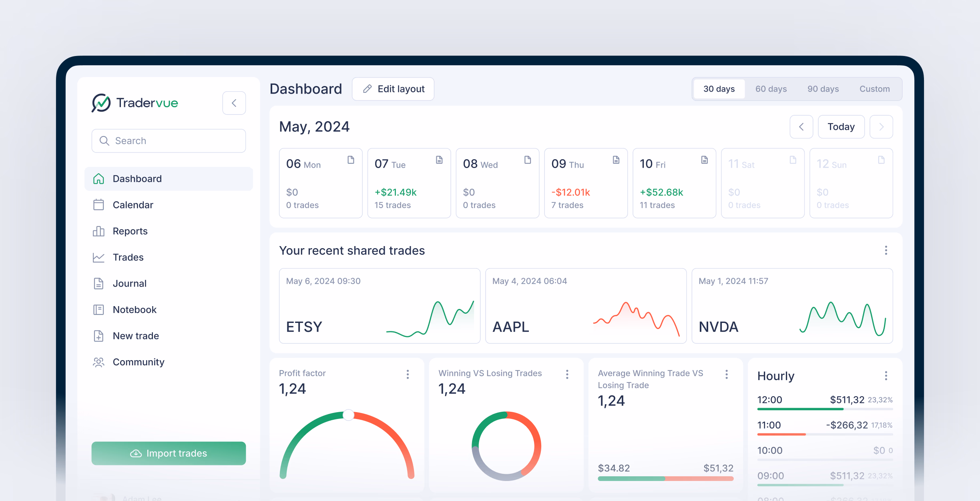
Task: Open Calendar in the sidebar
Action: (x=169, y=205)
